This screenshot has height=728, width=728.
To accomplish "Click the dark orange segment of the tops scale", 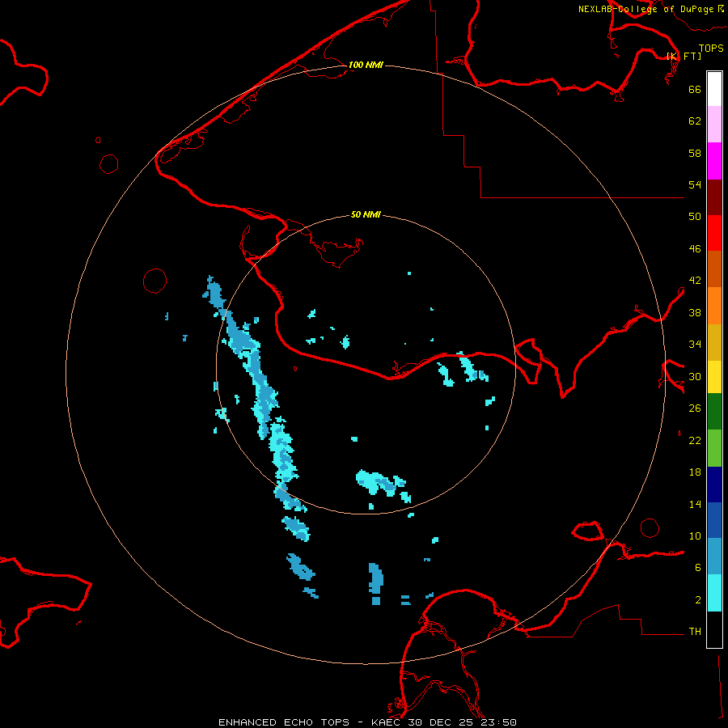I will [x=714, y=269].
